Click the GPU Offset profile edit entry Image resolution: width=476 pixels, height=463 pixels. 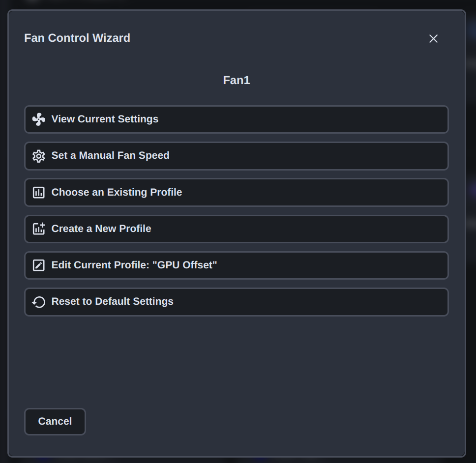coord(236,265)
